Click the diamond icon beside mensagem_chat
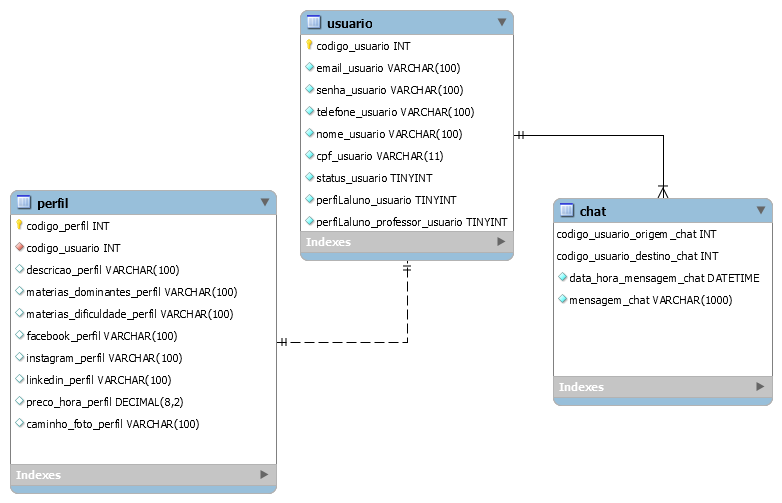 [x=563, y=300]
